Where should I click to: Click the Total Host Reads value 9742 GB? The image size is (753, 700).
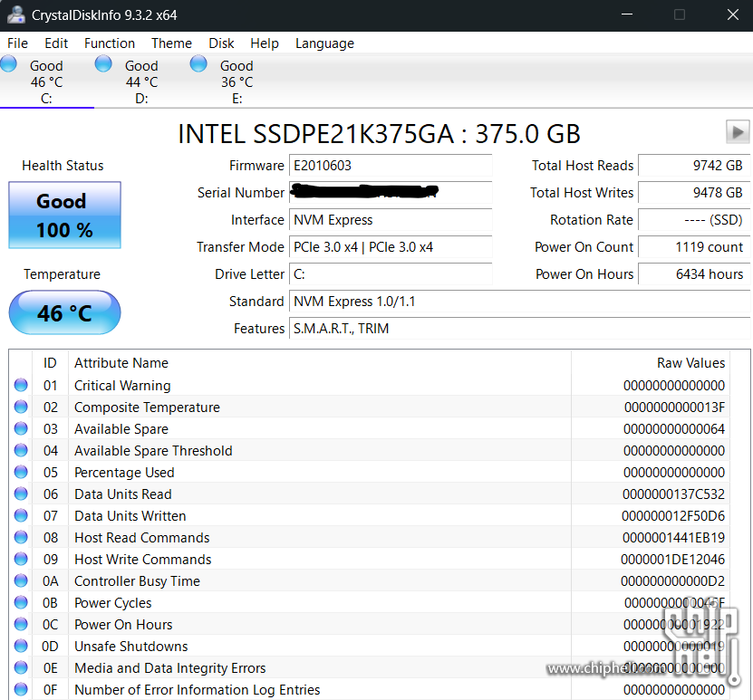pos(694,166)
